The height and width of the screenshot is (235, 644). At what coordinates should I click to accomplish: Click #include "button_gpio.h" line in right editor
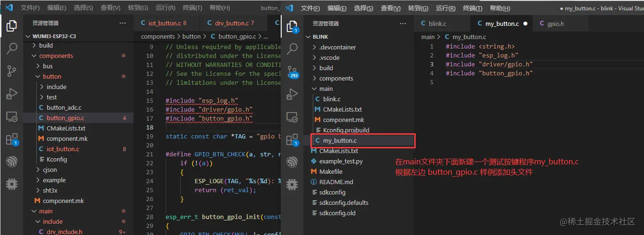pyautogui.click(x=489, y=73)
